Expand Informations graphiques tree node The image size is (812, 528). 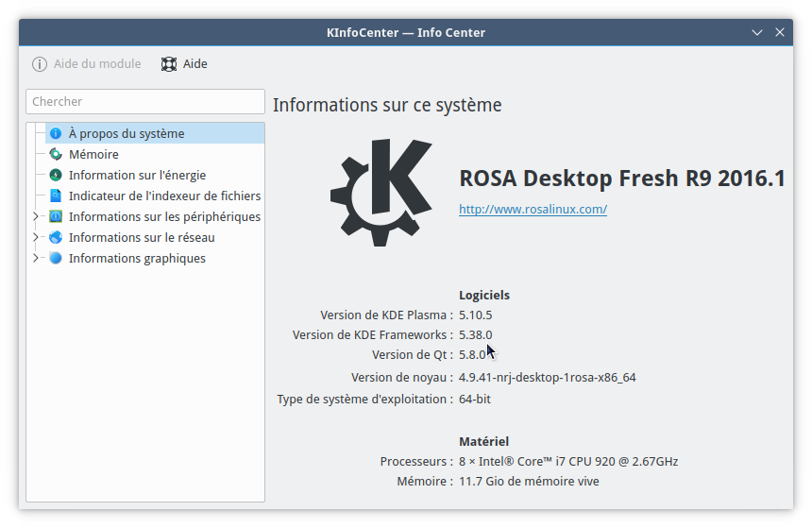pos(35,258)
